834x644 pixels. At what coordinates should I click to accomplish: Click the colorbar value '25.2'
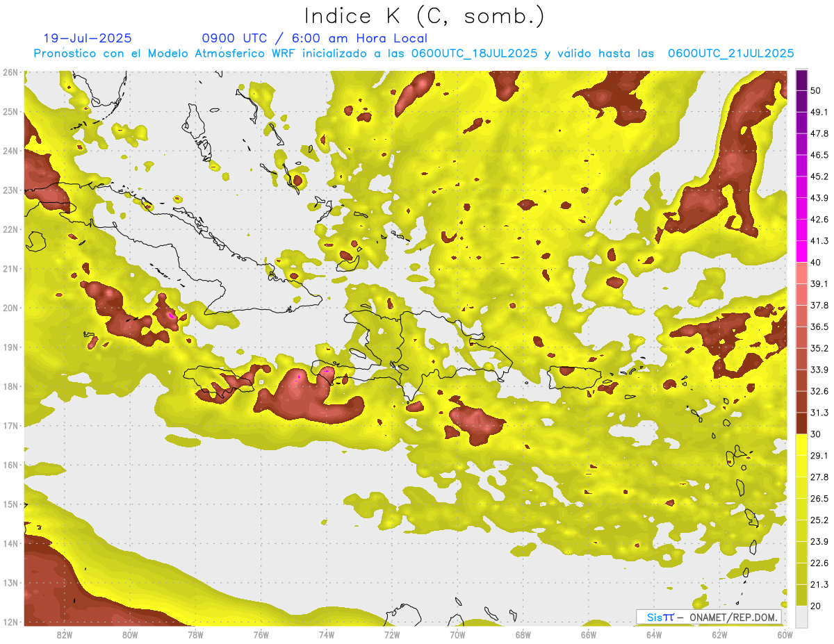819,520
